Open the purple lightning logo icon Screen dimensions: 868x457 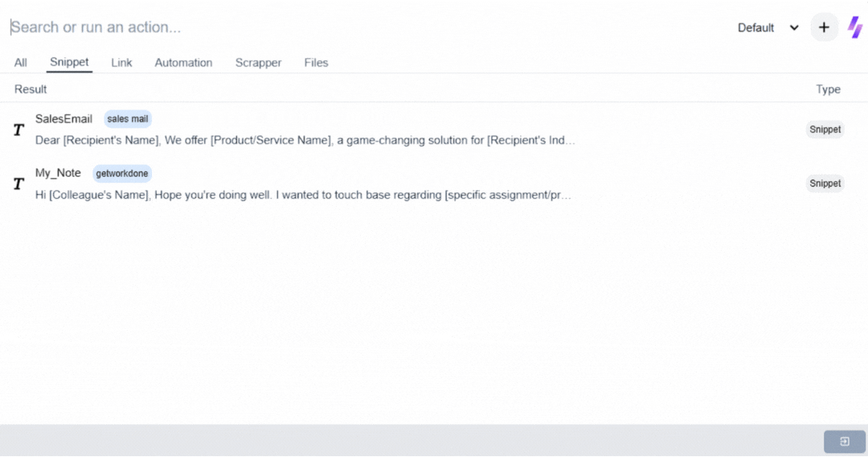855,27
